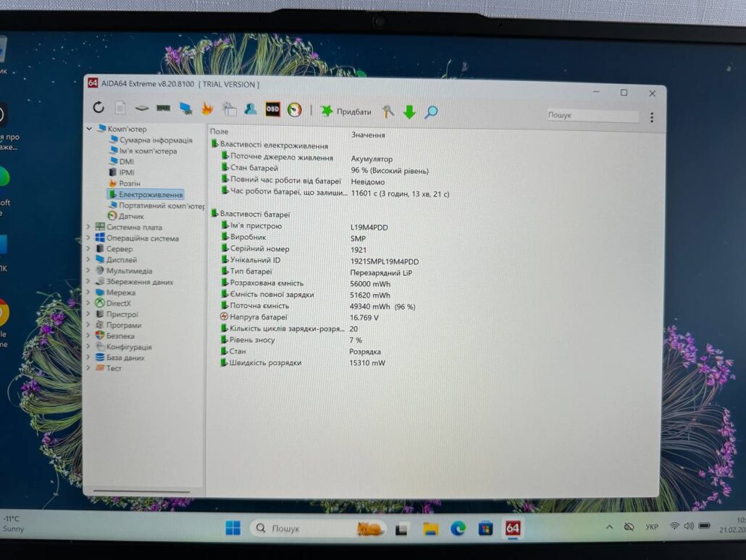Open the three-dot menu in AIDA64

[652, 117]
